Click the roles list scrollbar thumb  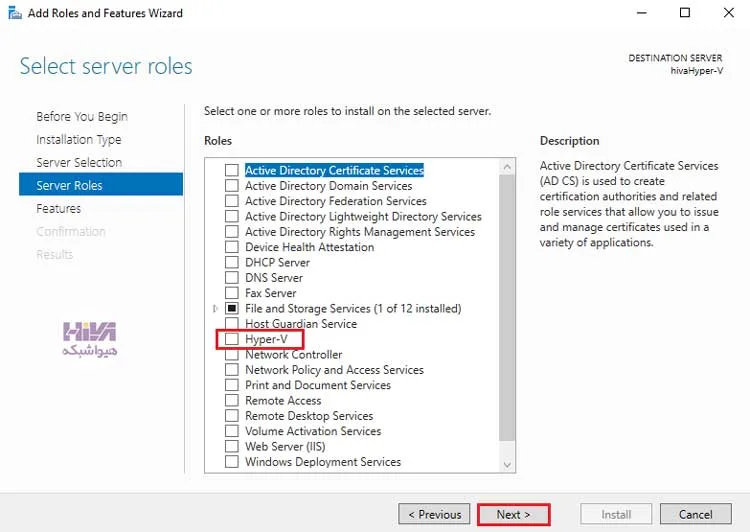pyautogui.click(x=507, y=308)
